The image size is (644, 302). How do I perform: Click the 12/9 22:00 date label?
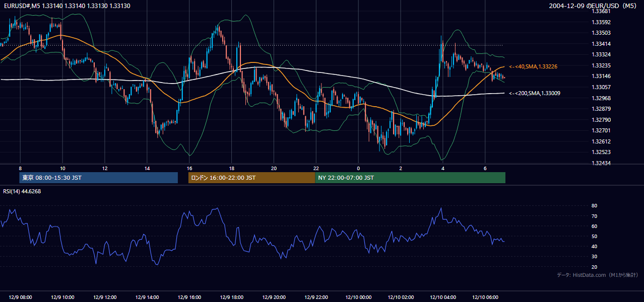(x=316, y=297)
